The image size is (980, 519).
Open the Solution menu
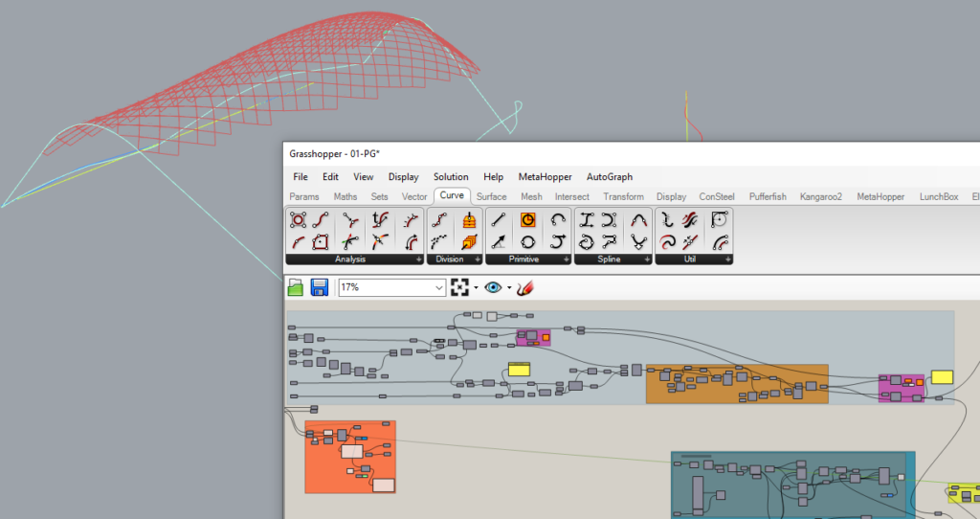451,177
